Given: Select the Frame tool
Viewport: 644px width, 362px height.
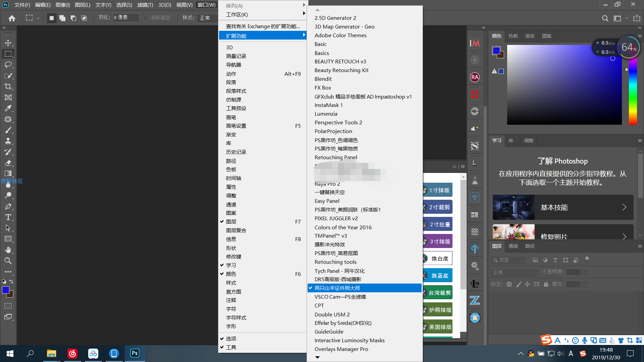Looking at the screenshot, I should (x=8, y=98).
